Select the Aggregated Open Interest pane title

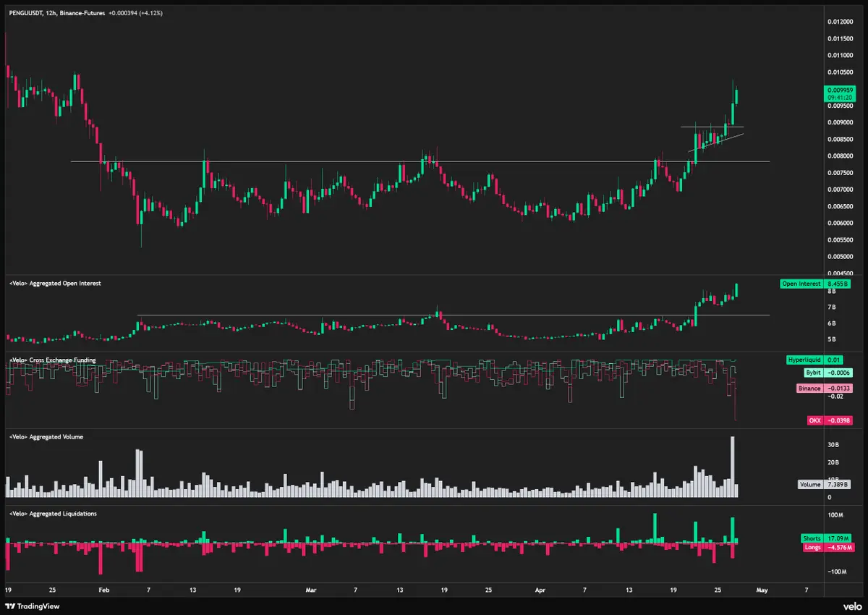(54, 284)
